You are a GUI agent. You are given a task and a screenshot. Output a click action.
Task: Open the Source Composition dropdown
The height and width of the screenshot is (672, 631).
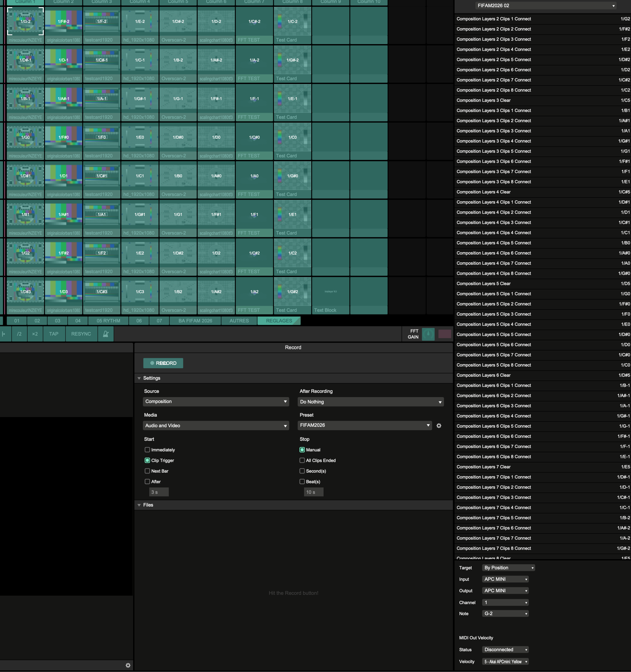click(216, 402)
